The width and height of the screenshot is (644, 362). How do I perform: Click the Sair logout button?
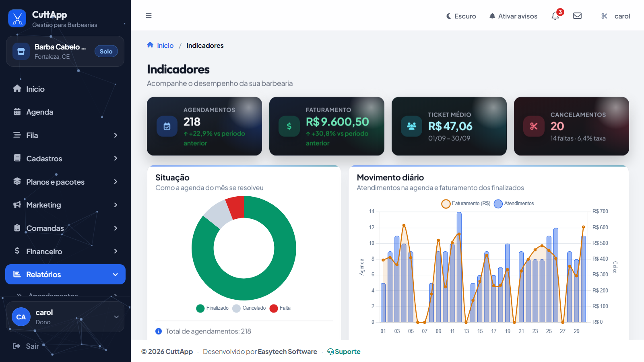26,346
